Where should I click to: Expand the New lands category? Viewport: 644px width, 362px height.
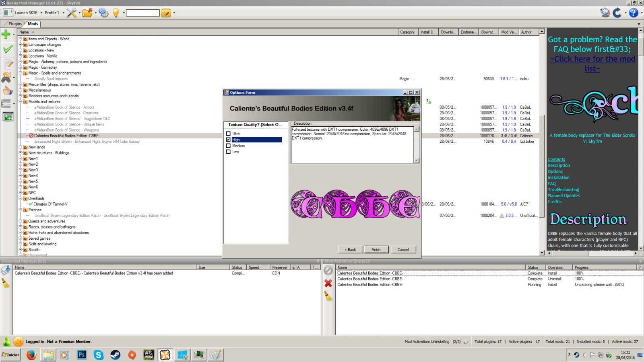tap(20, 147)
